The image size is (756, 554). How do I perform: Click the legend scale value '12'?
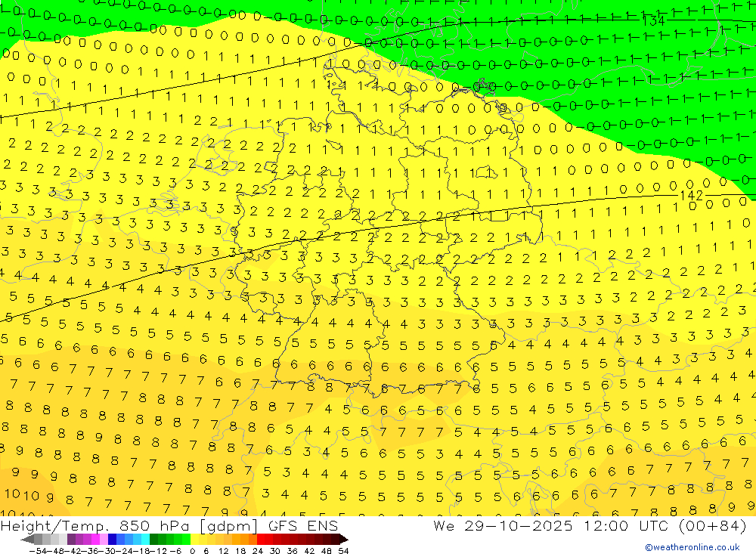click(223, 551)
